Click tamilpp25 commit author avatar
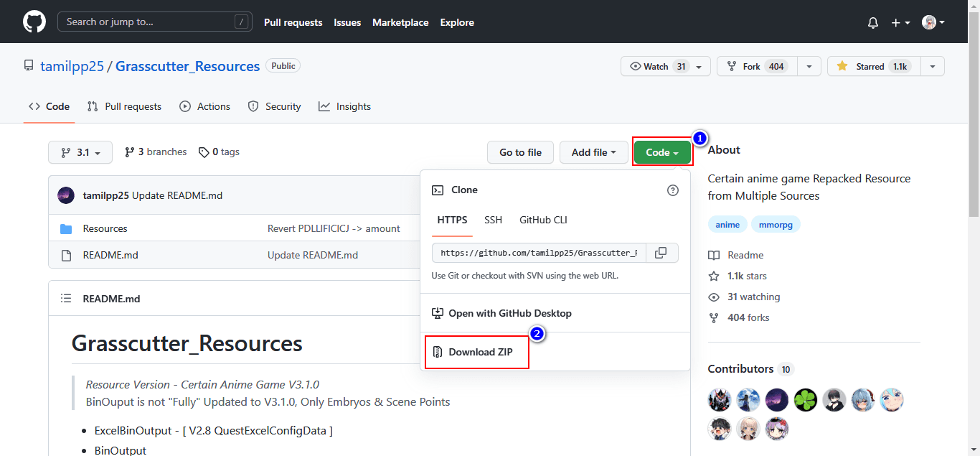 pyautogui.click(x=66, y=195)
